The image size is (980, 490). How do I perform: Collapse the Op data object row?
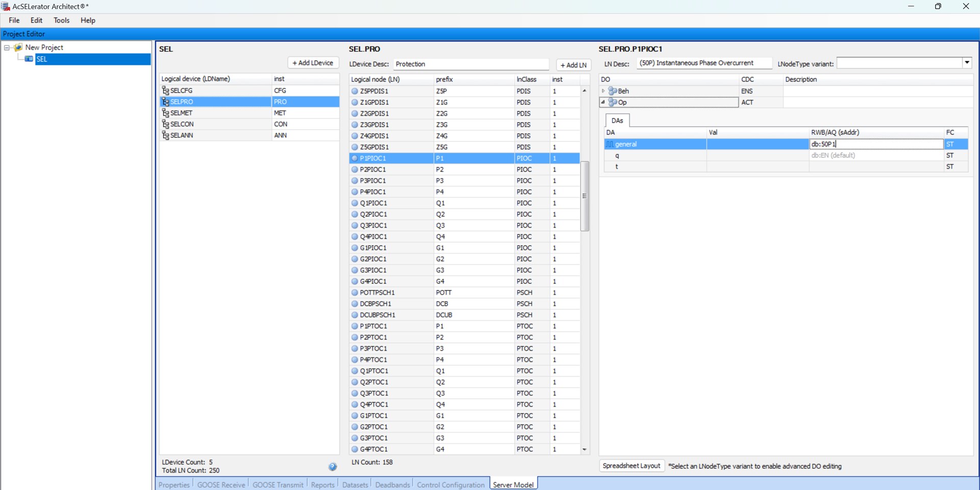603,102
